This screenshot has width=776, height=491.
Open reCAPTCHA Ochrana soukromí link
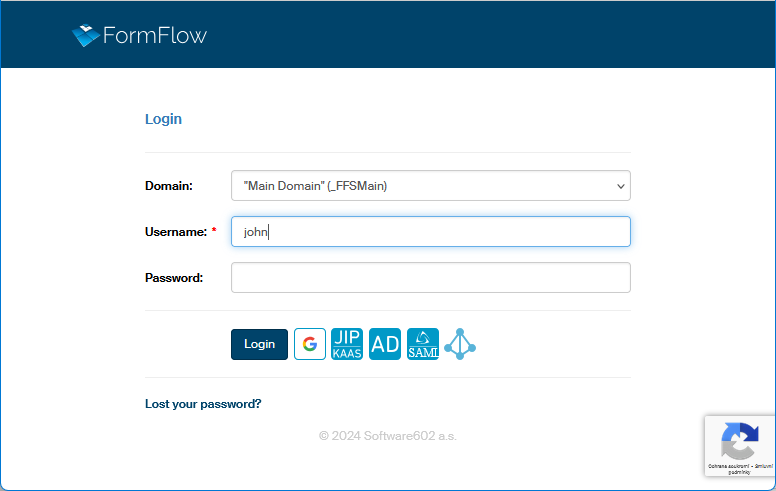(x=724, y=466)
